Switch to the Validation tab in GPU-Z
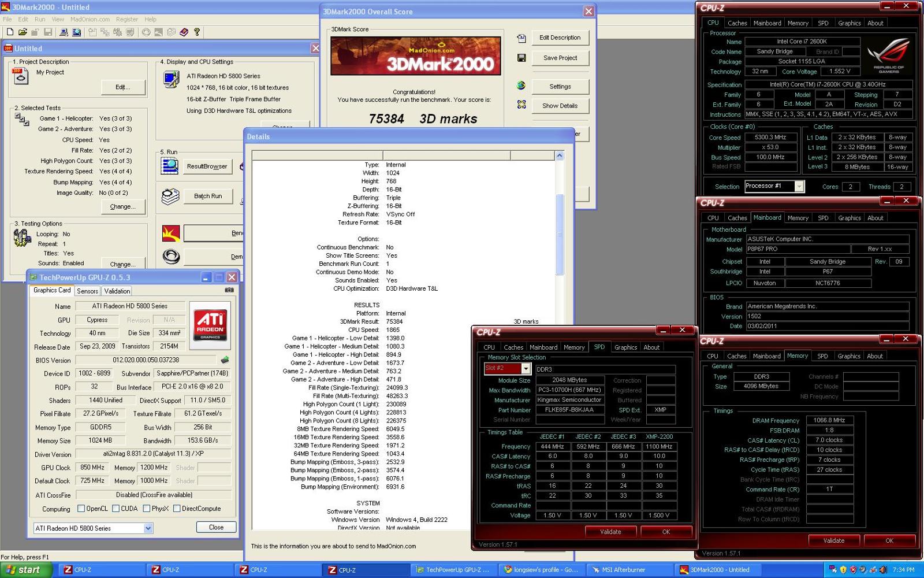 click(x=117, y=291)
